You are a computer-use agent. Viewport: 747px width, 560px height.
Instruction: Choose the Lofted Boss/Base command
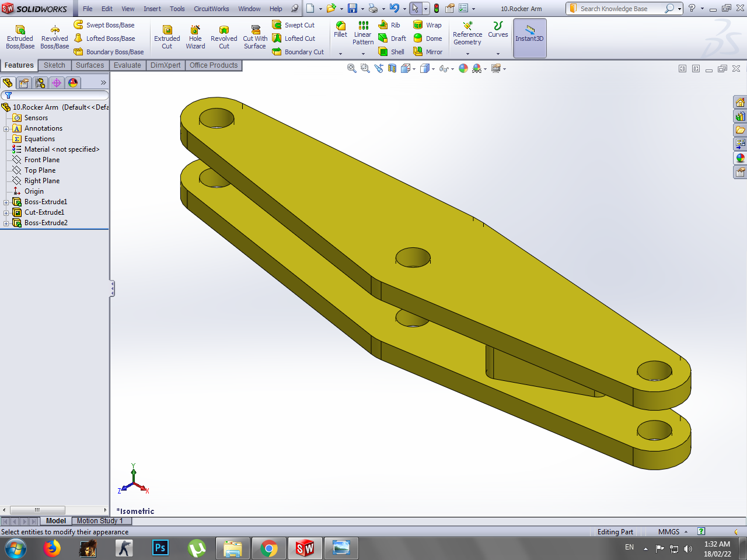104,38
